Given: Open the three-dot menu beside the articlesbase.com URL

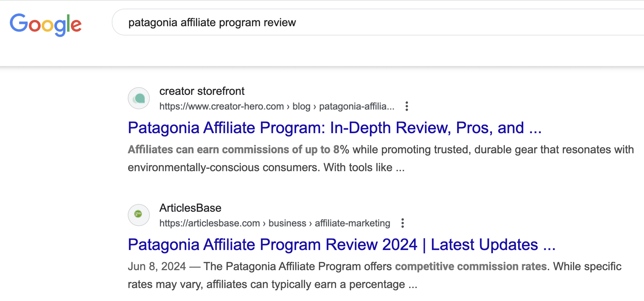Looking at the screenshot, I should pyautogui.click(x=402, y=223).
